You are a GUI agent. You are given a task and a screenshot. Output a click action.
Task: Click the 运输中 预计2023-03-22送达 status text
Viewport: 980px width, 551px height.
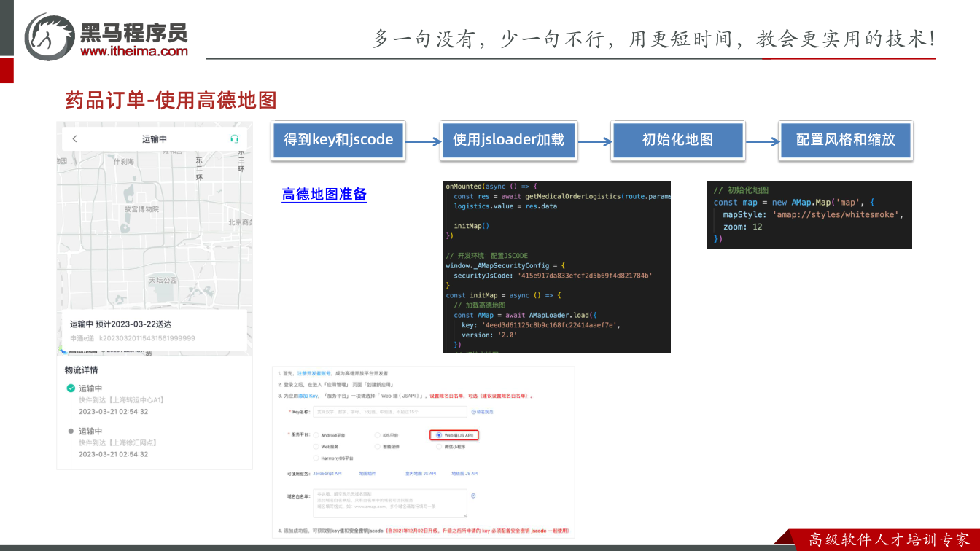(121, 324)
